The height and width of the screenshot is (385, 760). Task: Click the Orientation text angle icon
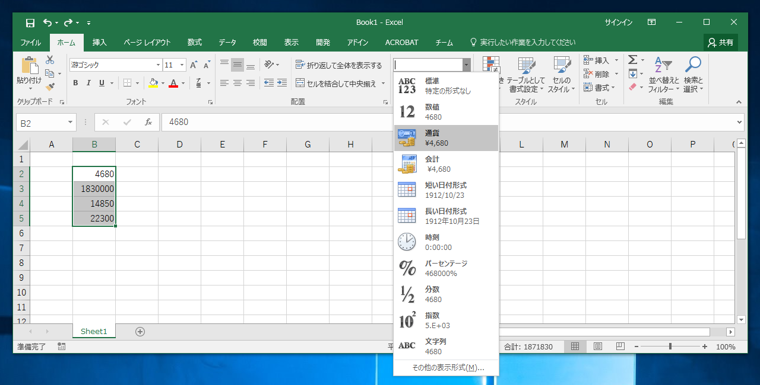pyautogui.click(x=269, y=64)
